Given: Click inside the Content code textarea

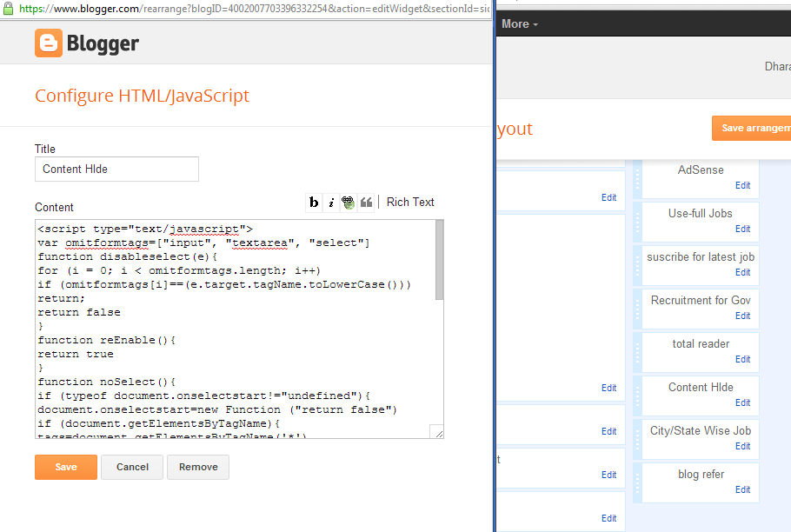Looking at the screenshot, I should pyautogui.click(x=235, y=329).
